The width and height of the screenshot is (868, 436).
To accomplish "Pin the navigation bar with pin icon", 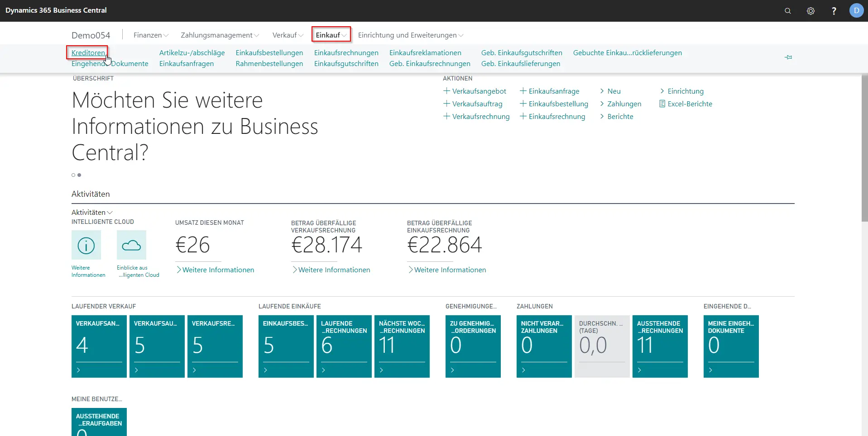I will point(788,57).
